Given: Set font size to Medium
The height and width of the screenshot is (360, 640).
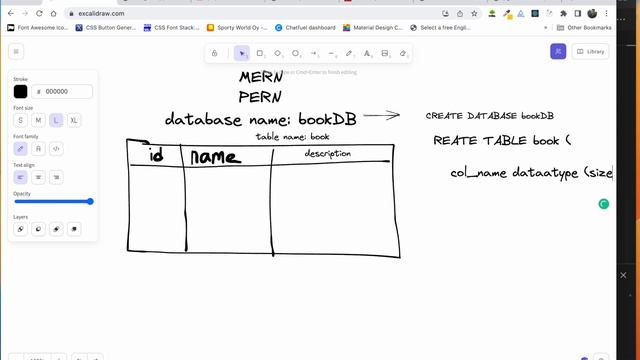Looking at the screenshot, I should coord(38,120).
